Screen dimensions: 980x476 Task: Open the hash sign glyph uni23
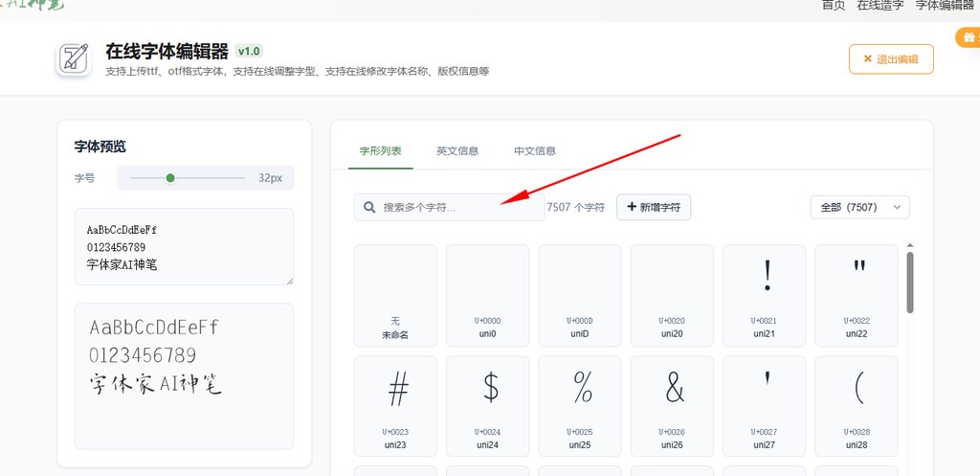pos(395,407)
